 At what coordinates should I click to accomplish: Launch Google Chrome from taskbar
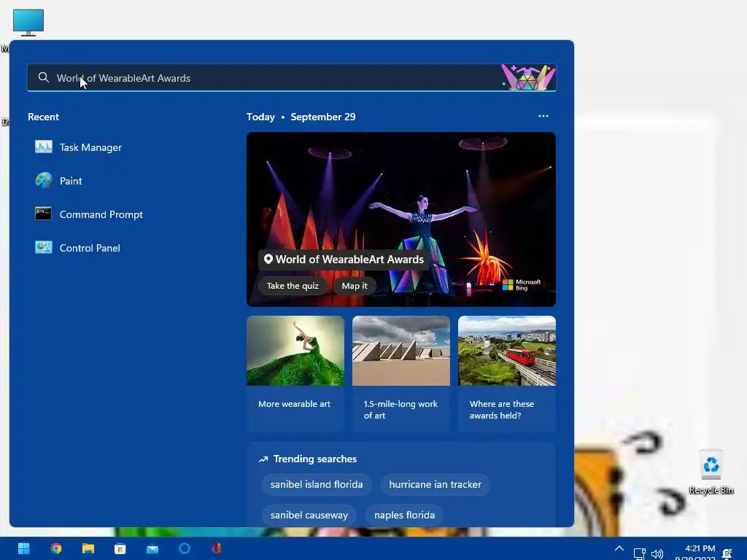[55, 548]
